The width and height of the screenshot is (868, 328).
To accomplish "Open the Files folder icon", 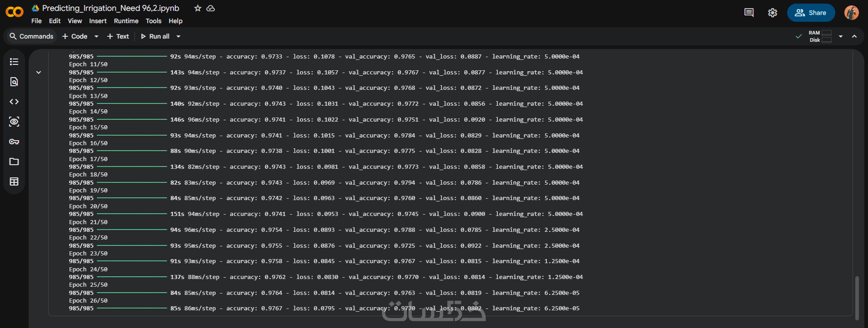I will 14,162.
